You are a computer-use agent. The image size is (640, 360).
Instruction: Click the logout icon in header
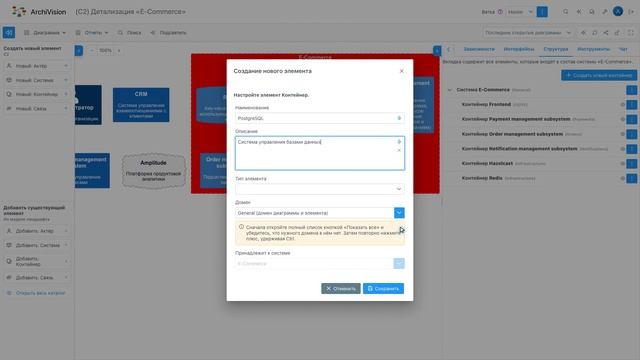click(631, 12)
